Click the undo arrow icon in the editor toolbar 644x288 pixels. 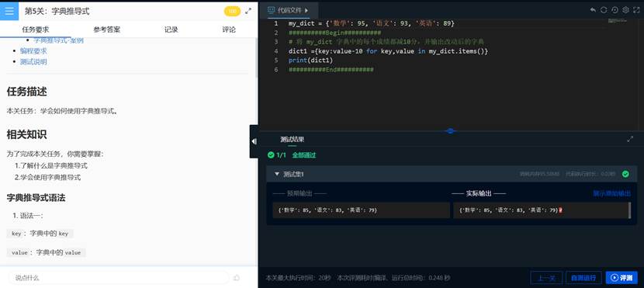pyautogui.click(x=593, y=10)
